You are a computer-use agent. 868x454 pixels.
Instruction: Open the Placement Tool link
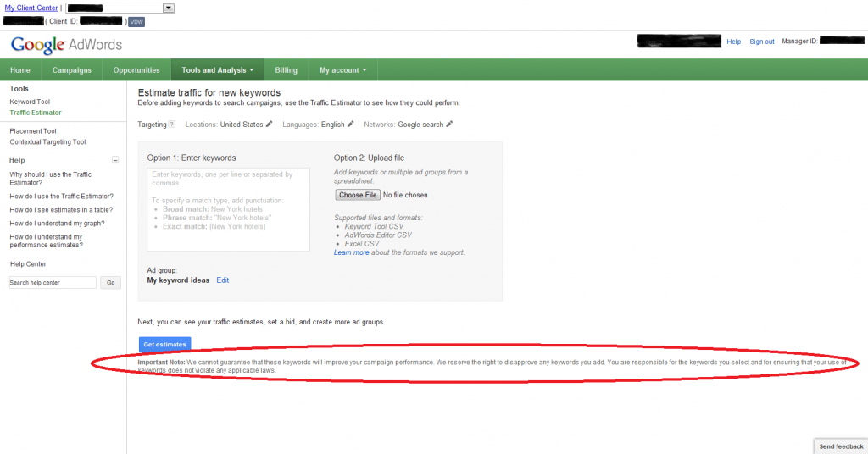point(33,131)
